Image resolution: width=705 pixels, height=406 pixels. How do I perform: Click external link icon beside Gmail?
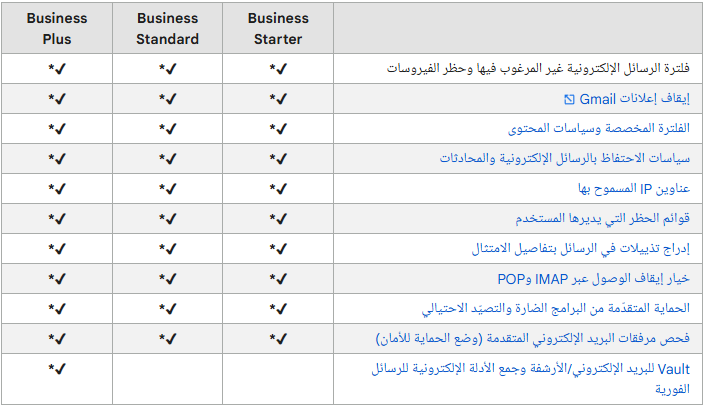pos(569,99)
